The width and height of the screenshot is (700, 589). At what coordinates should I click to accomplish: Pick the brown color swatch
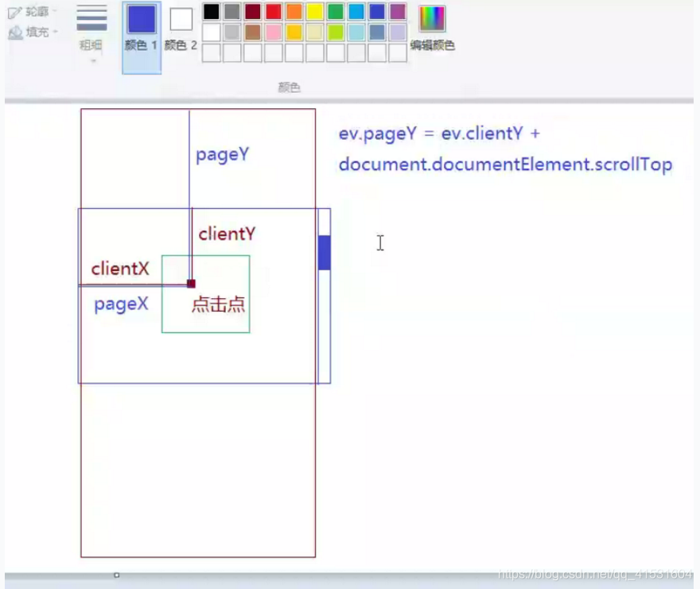[x=253, y=32]
